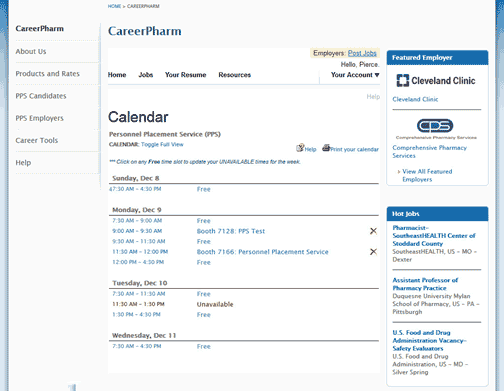
Task: Click gray Help link above Calendar
Action: [x=373, y=97]
